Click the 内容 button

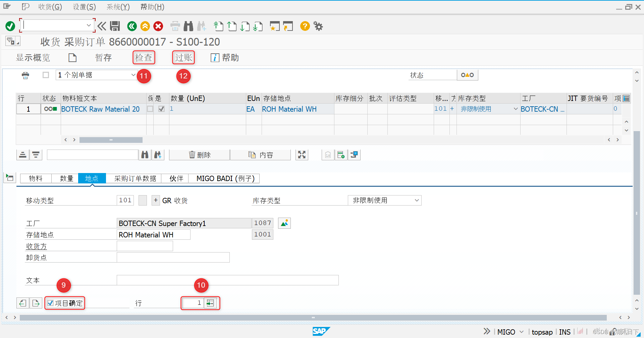click(261, 155)
